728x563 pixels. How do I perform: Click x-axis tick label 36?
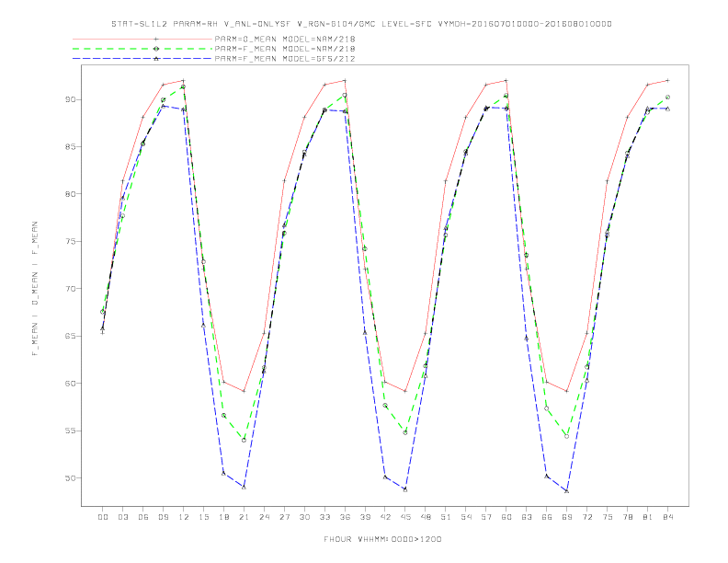345,517
